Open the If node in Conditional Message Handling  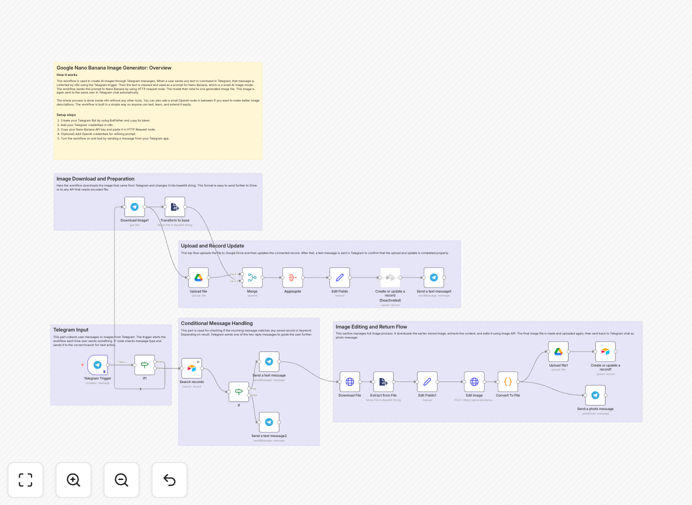239,392
